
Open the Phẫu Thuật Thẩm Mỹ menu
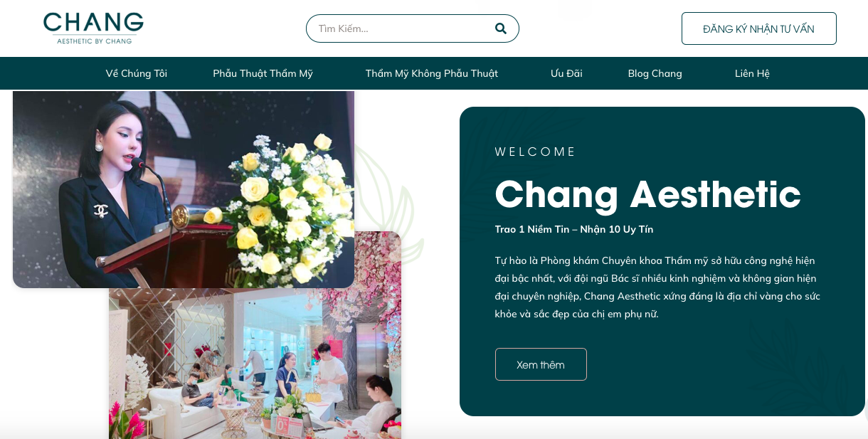tap(263, 73)
